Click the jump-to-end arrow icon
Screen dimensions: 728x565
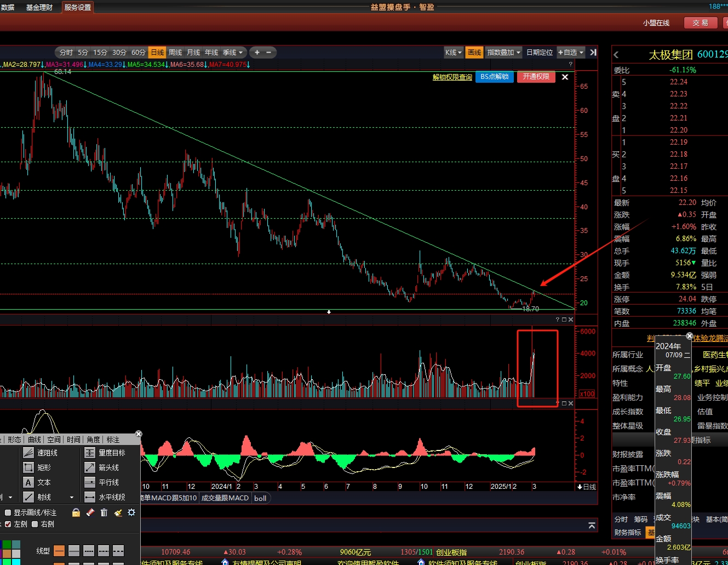[593, 53]
